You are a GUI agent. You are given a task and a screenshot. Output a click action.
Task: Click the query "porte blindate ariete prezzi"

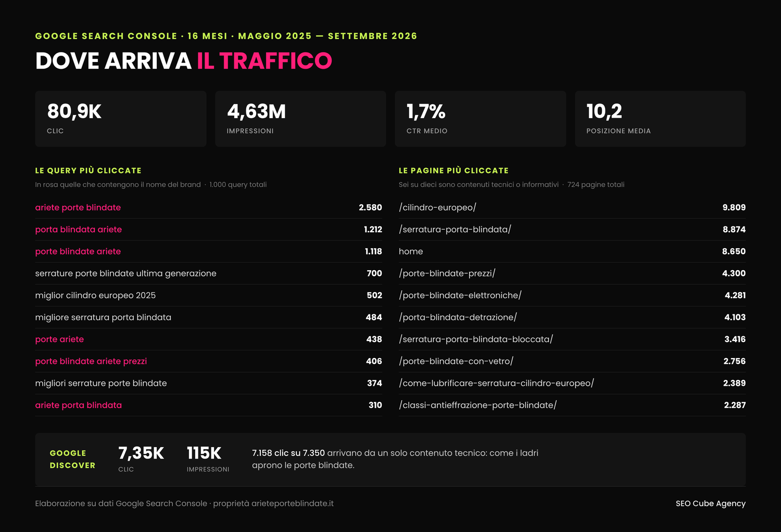(x=91, y=361)
